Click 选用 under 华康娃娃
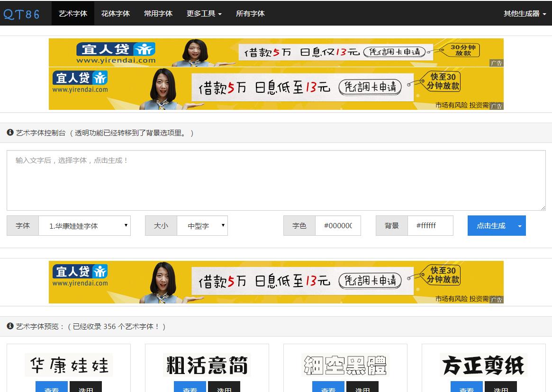Screen dimensions: 552x392 [x=86, y=387]
